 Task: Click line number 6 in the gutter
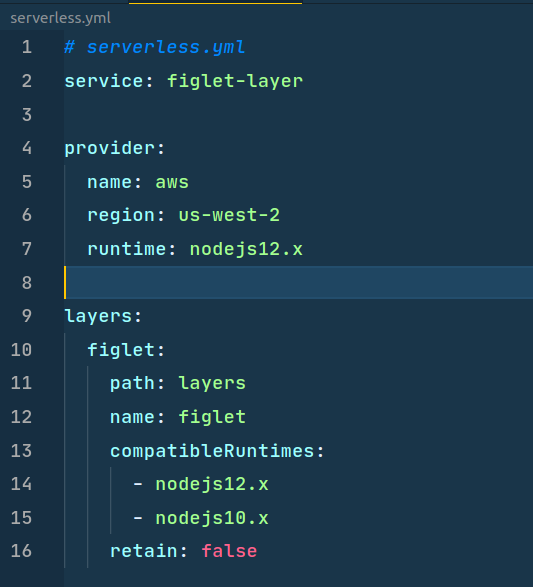27,215
